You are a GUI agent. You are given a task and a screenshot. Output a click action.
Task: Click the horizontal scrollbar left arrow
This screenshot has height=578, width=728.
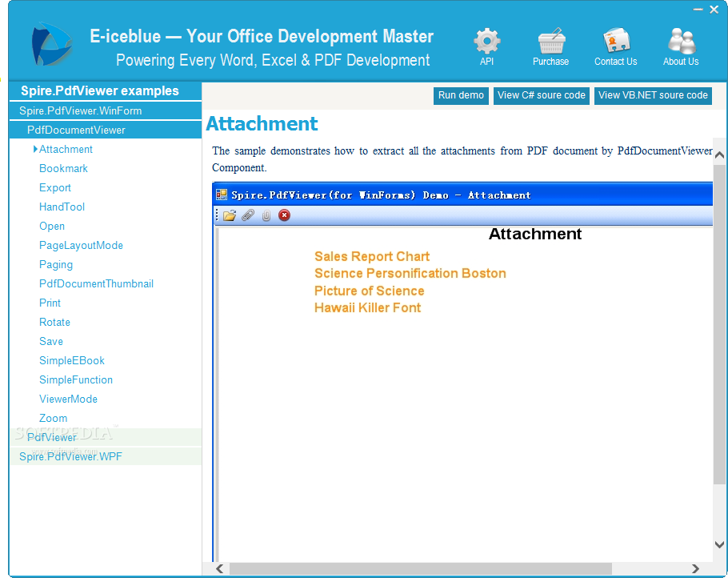pyautogui.click(x=220, y=568)
